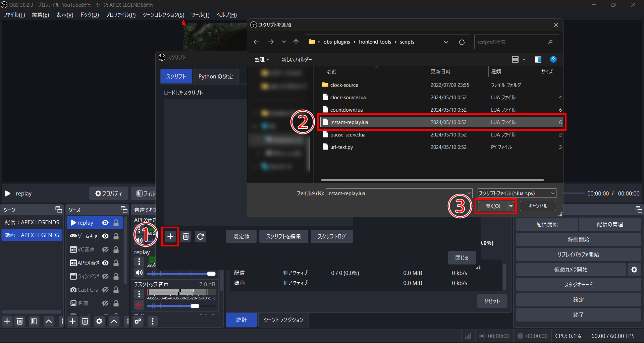The height and width of the screenshot is (343, 644).
Task: Unlock the VC音声 source lock
Action: point(116,249)
